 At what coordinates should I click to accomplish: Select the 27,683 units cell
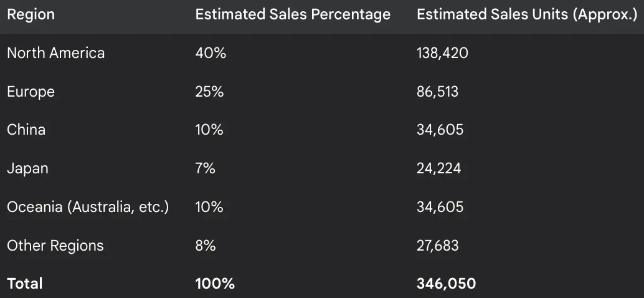point(437,246)
